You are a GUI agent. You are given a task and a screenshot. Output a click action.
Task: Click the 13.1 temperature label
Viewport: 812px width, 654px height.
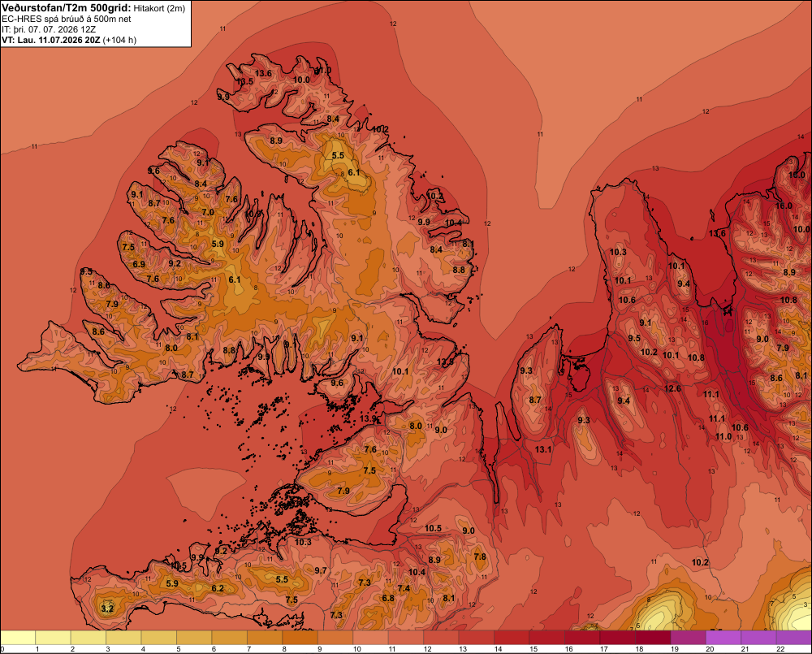click(x=543, y=449)
